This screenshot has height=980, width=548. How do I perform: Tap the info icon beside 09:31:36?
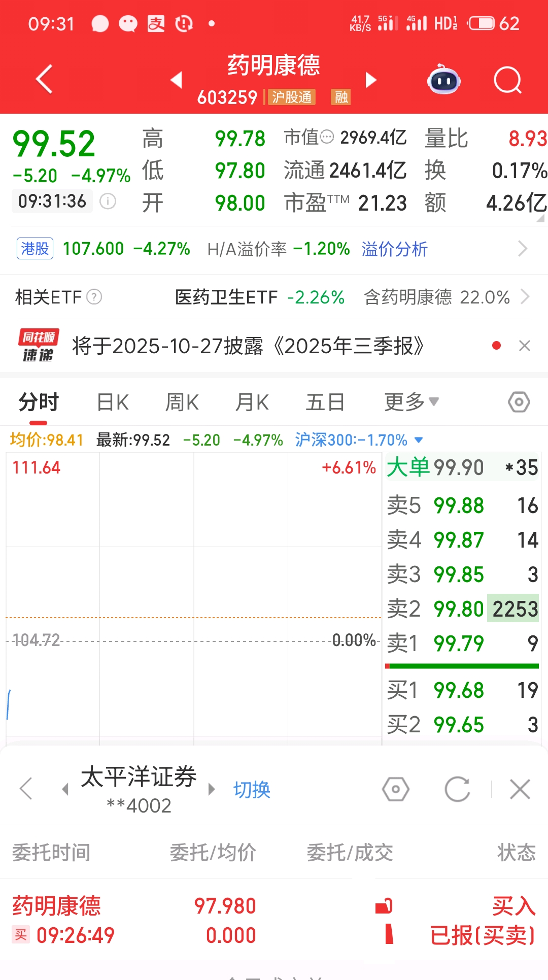point(108,201)
